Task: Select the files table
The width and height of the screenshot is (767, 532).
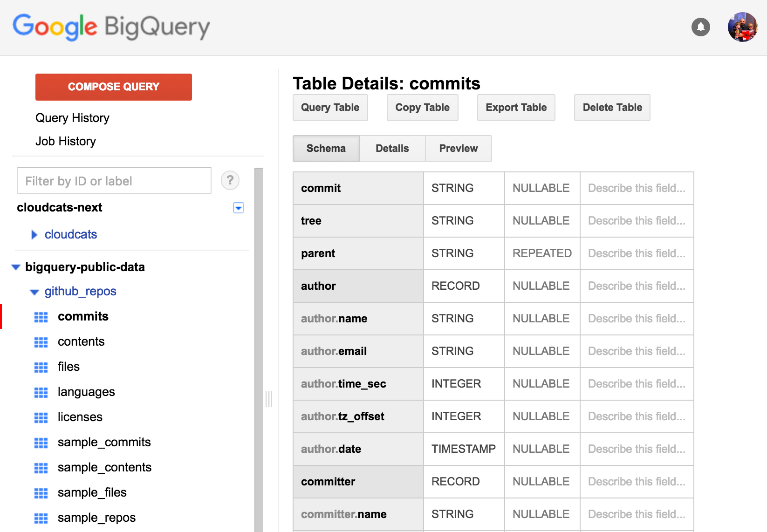Action: click(x=68, y=367)
